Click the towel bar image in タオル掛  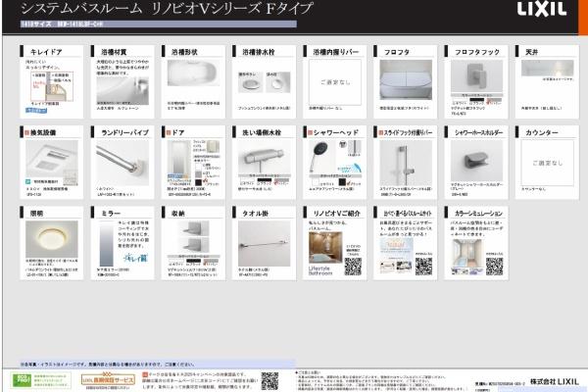[x=264, y=243]
